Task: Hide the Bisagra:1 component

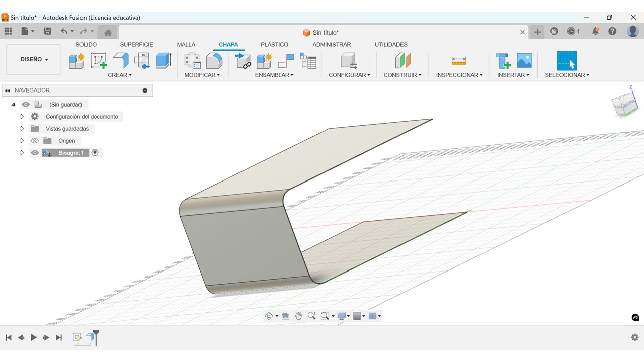Action: (35, 153)
